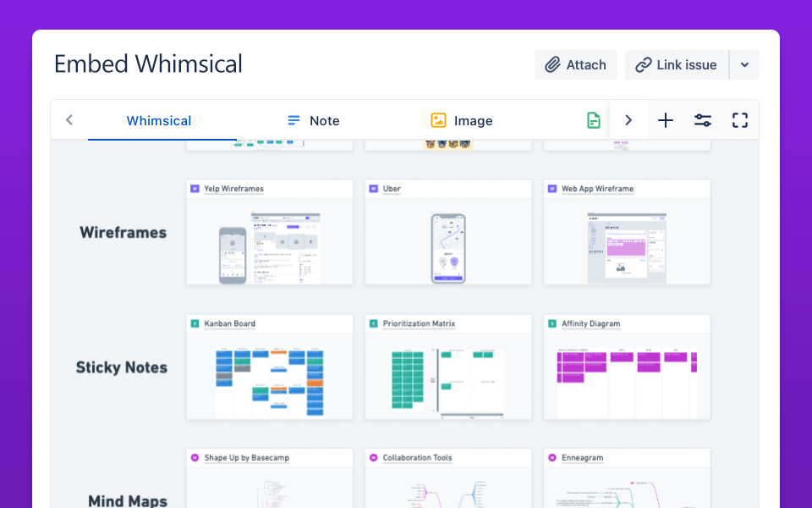Image resolution: width=812 pixels, height=508 pixels.
Task: Click the Link issue button
Action: (x=677, y=65)
